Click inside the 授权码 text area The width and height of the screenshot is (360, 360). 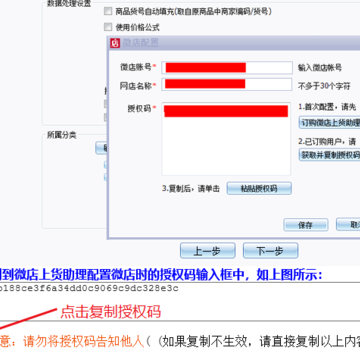[x=226, y=139]
